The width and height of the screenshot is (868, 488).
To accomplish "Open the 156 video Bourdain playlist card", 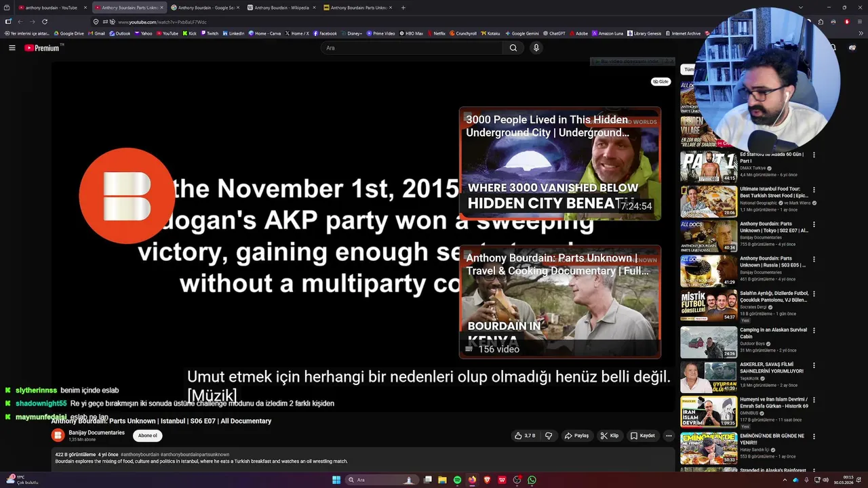I will [559, 302].
